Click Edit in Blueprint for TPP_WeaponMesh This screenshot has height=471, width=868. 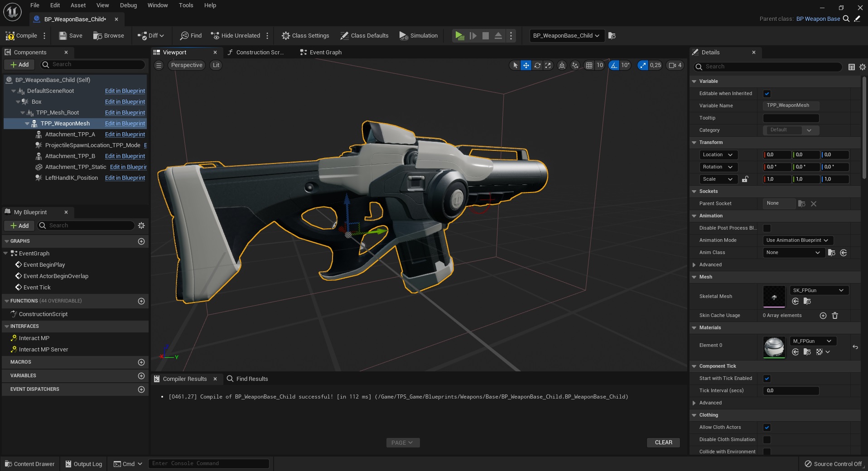pyautogui.click(x=125, y=124)
